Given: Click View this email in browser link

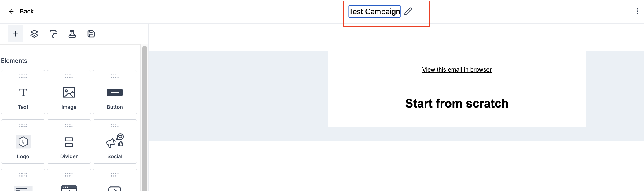Looking at the screenshot, I should click(x=457, y=69).
